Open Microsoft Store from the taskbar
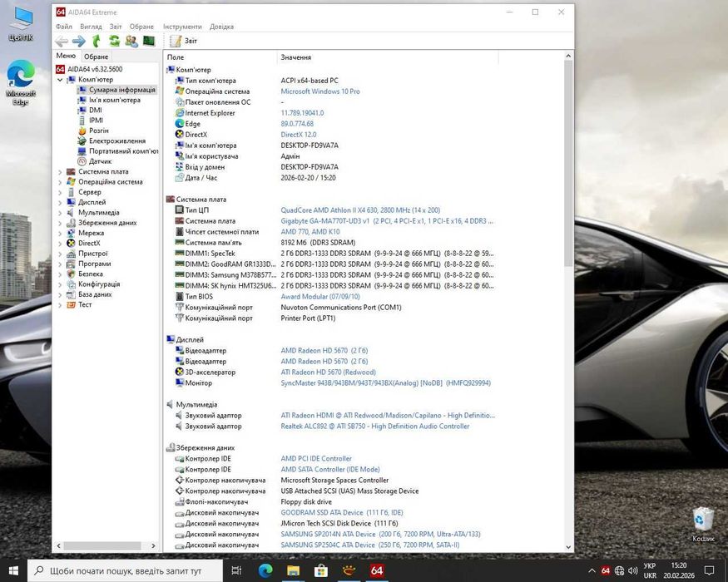The height and width of the screenshot is (582, 728). tap(321, 570)
